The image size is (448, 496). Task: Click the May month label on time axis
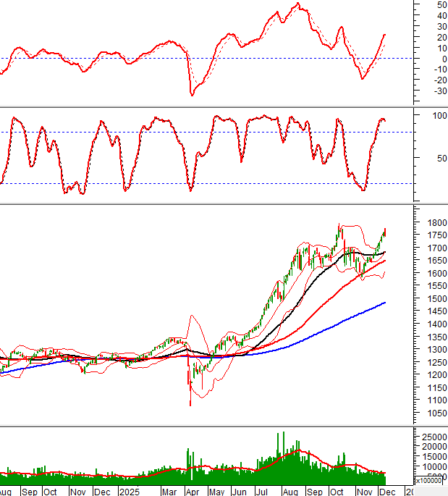coord(216,491)
